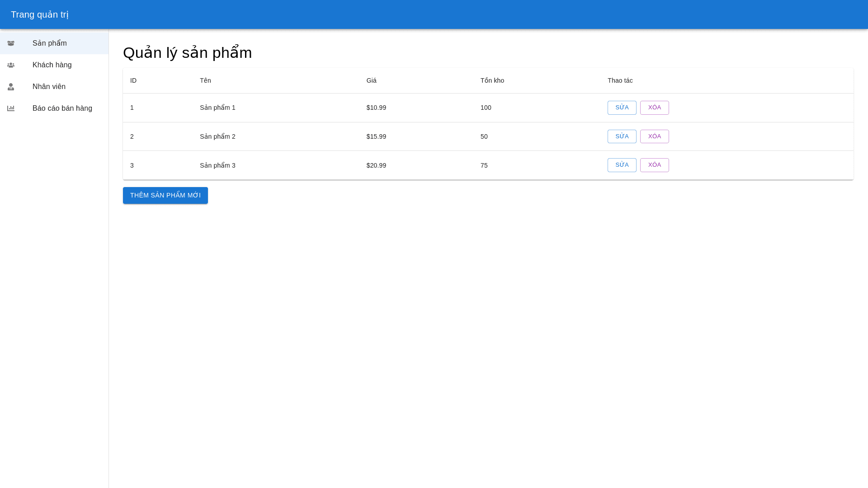The height and width of the screenshot is (488, 868).
Task: Click the Tồn kho column header
Action: point(492,80)
